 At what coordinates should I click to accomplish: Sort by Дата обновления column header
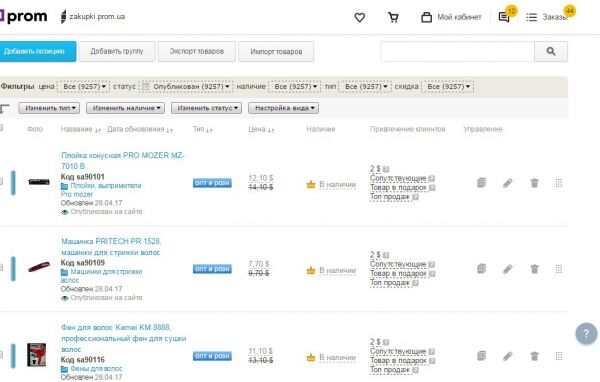(140, 129)
